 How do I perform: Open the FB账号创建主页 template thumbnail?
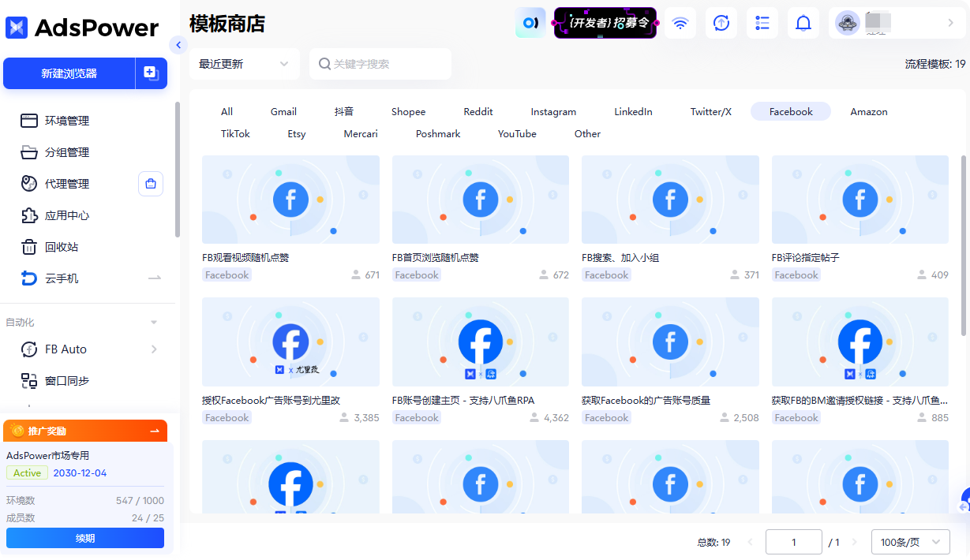481,342
